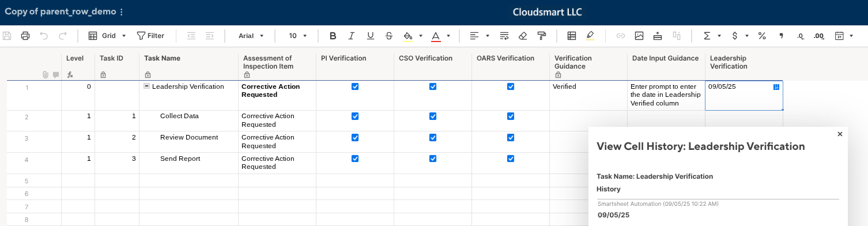
Task: Apply the red text color A
Action: pyautogui.click(x=436, y=36)
